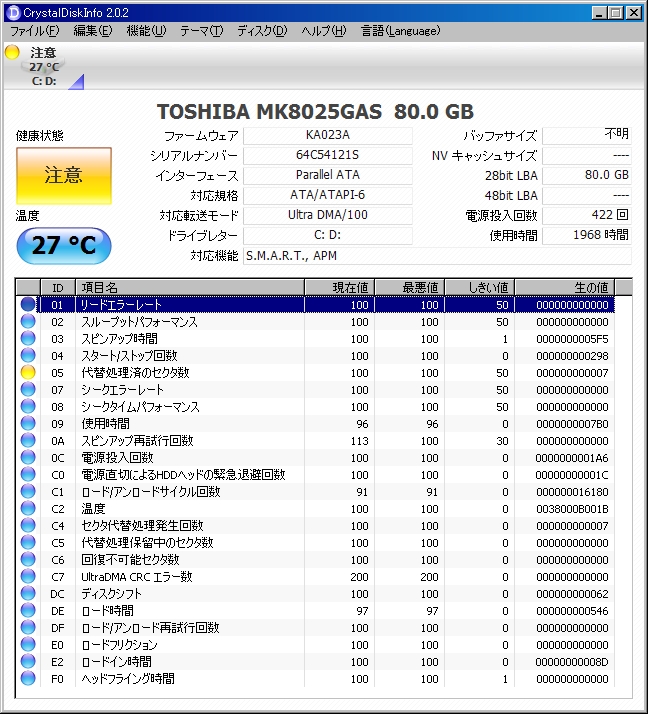The height and width of the screenshot is (714, 648).
Task: Click the status circle for ロードイン時間
Action: click(x=28, y=661)
